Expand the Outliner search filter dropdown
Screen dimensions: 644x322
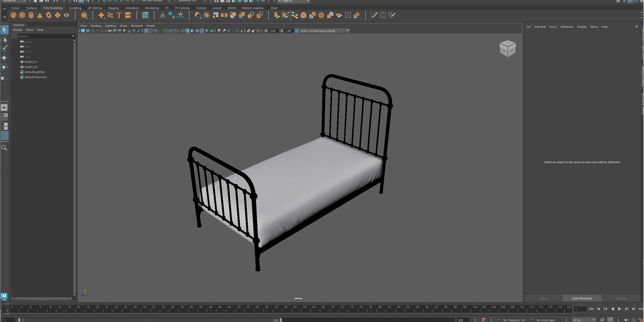point(74,36)
